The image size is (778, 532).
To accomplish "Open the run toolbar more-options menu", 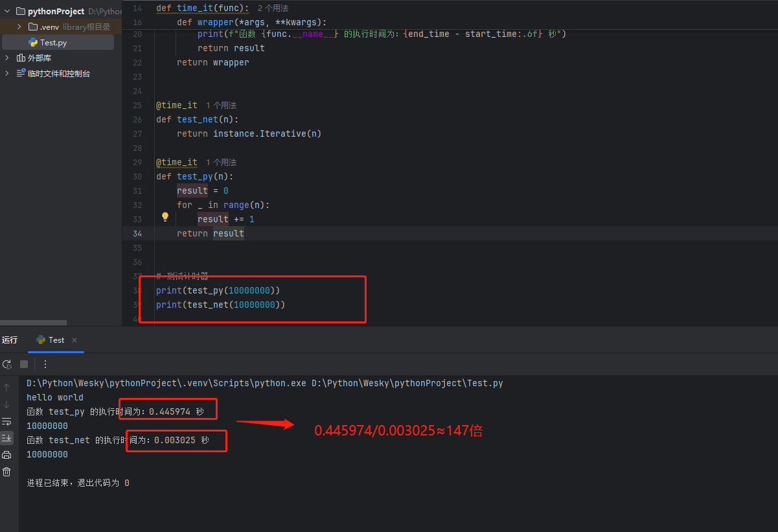I will 45,364.
